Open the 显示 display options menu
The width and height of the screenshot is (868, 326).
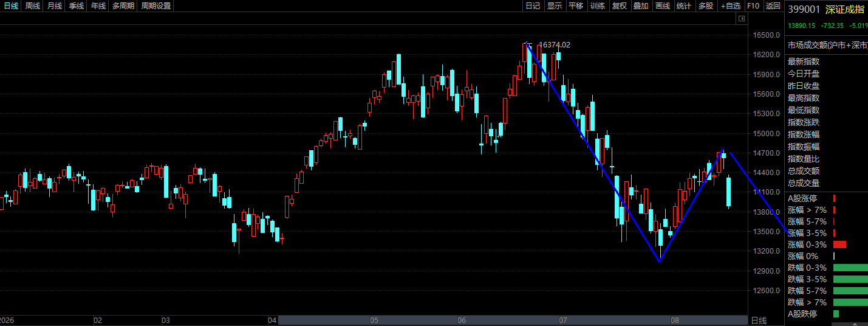pyautogui.click(x=554, y=6)
